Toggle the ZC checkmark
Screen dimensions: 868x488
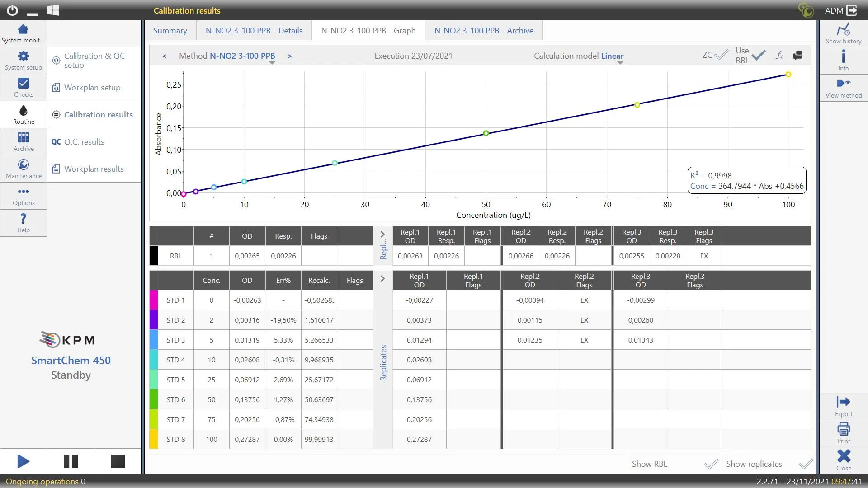(721, 55)
